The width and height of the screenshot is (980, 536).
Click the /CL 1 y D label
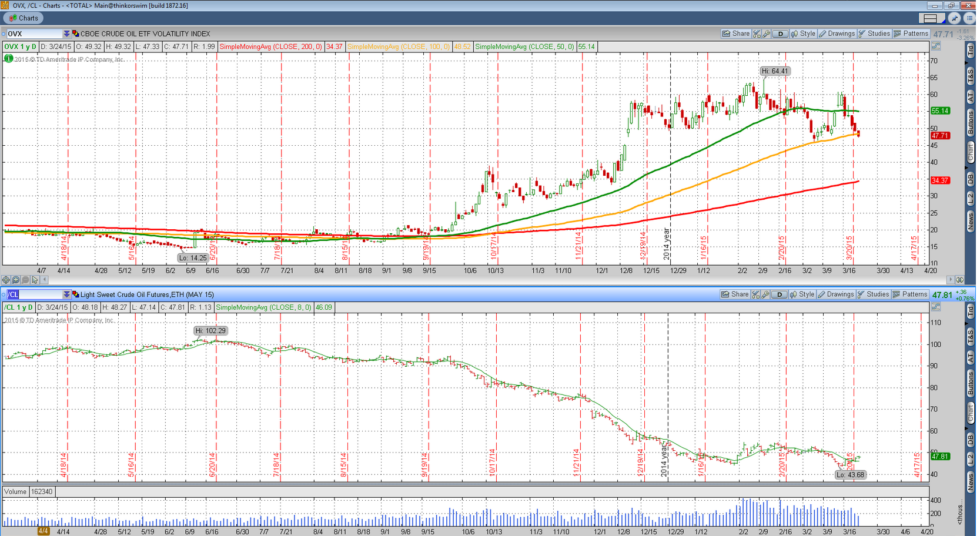click(x=18, y=307)
